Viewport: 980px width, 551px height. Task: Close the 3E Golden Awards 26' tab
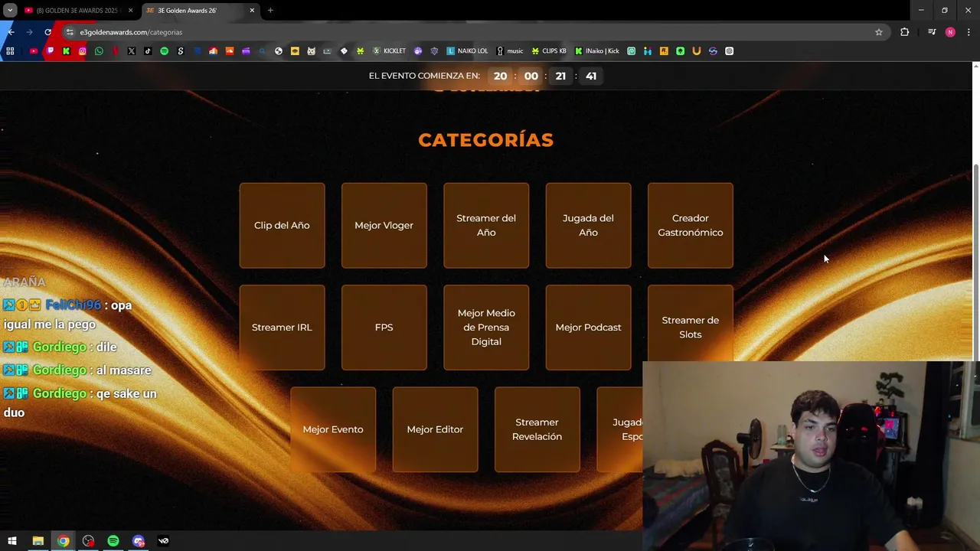click(x=252, y=11)
